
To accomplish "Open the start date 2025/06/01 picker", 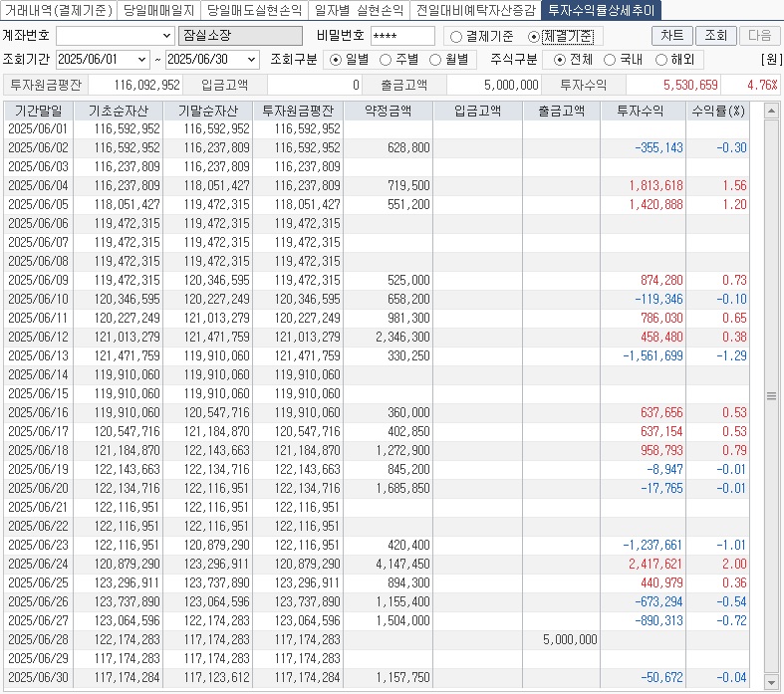I will coord(140,60).
